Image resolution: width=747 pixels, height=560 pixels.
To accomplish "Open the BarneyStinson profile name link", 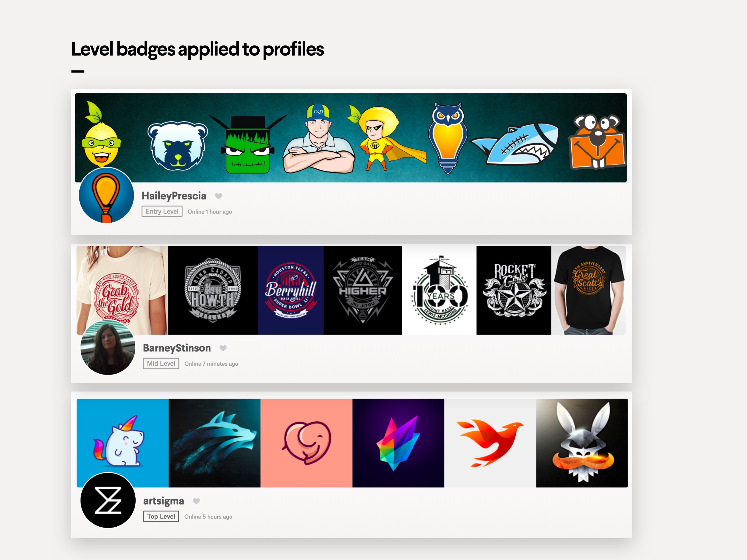I will 177,348.
